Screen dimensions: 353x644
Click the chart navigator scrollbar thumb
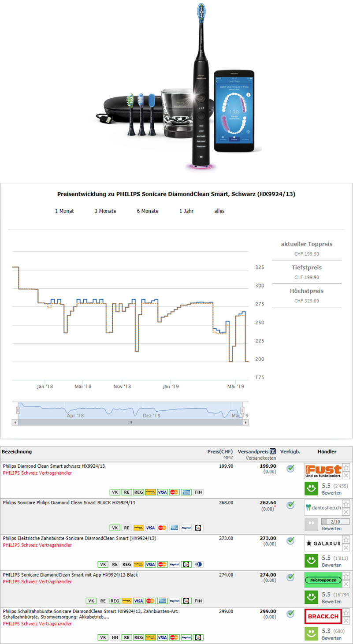pyautogui.click(x=130, y=422)
